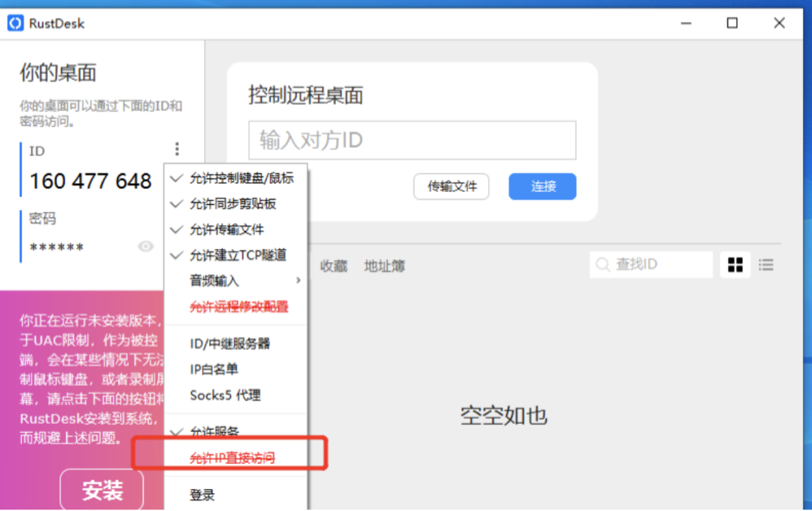Enable 允许IP直接访问 option
The height and width of the screenshot is (511, 812).
pos(236,458)
